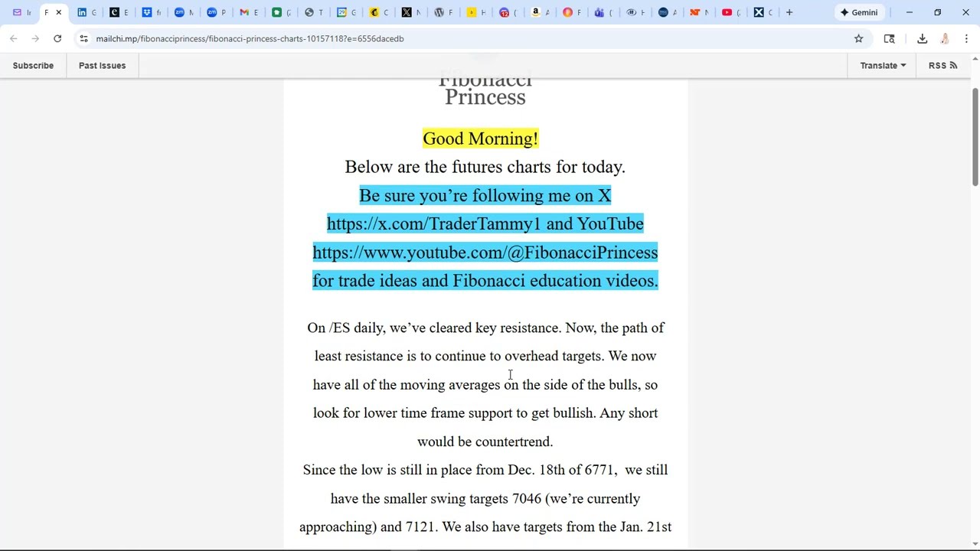Switch to the orange NT icon tab
Screen dimensions: 980x551
[x=698, y=12]
